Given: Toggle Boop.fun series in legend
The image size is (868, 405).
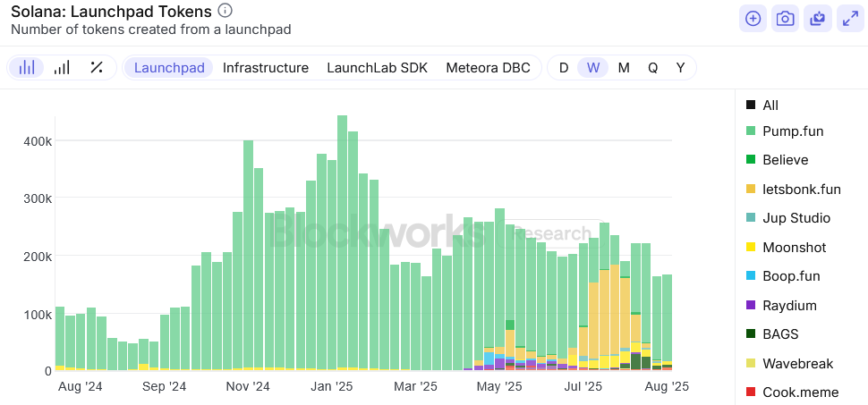Looking at the screenshot, I should tap(783, 276).
